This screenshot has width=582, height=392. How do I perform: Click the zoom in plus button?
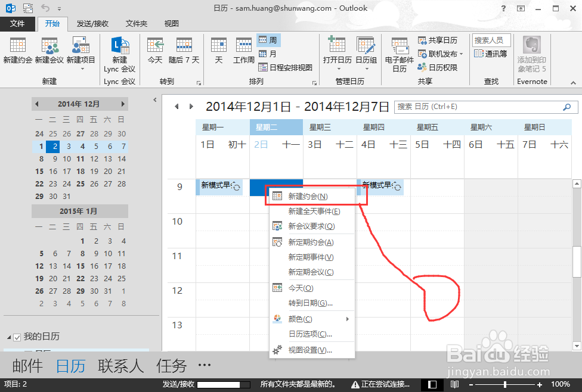point(540,385)
